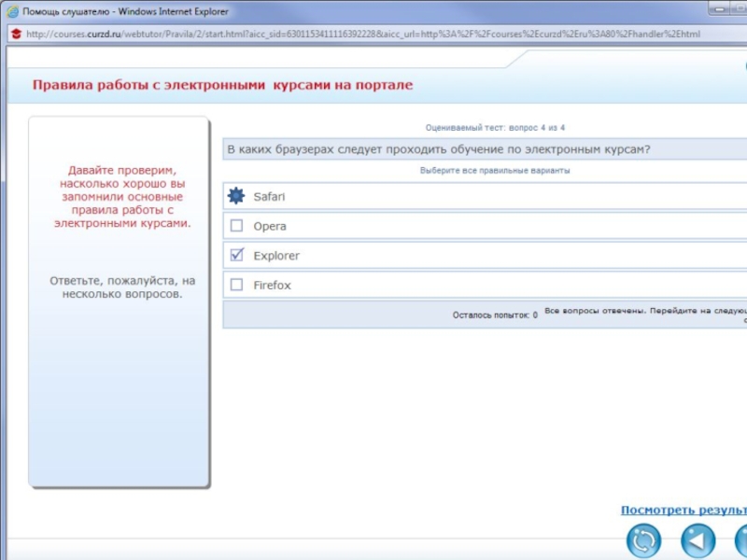Tick the Opera checkbox
Image resolution: width=747 pixels, height=560 pixels.
tap(237, 226)
